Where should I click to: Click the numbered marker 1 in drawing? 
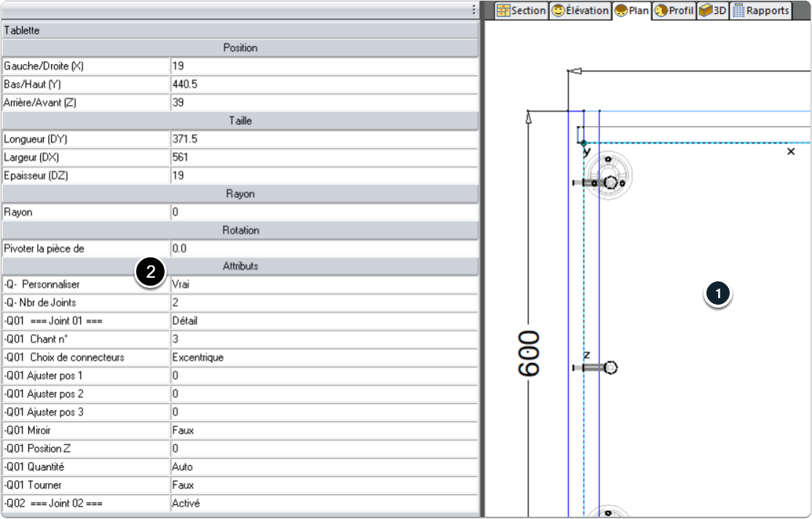(x=718, y=294)
